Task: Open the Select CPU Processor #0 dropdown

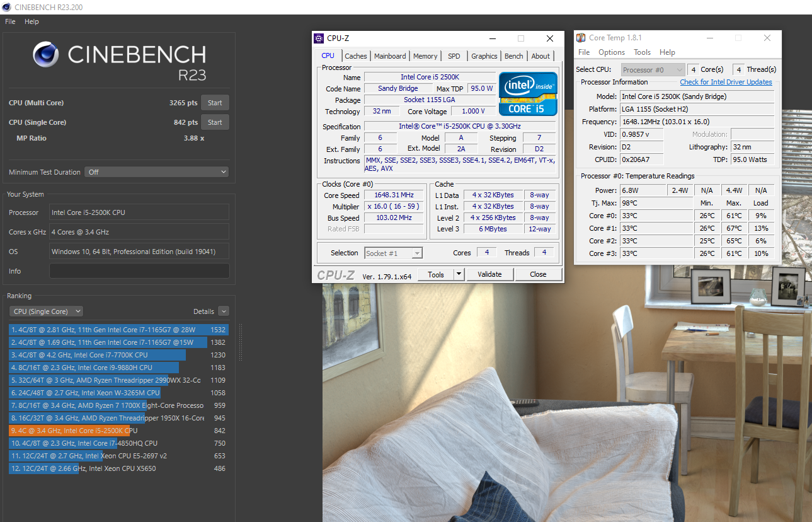Action: tap(653, 70)
